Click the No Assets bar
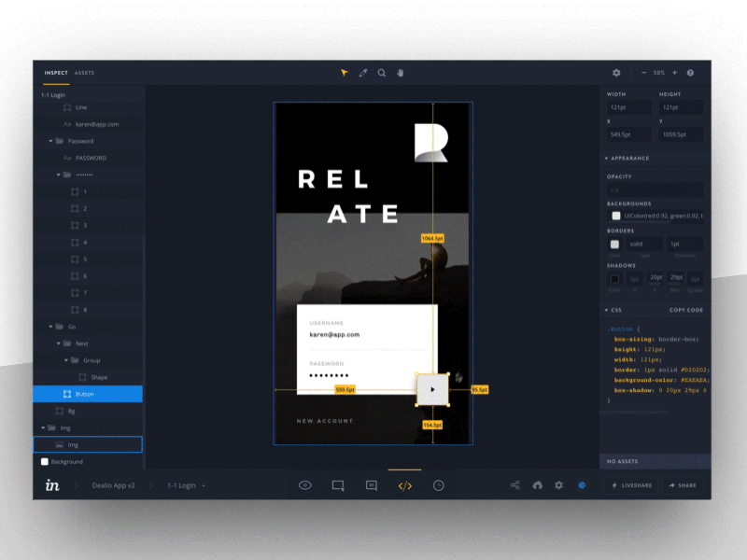 [655, 461]
